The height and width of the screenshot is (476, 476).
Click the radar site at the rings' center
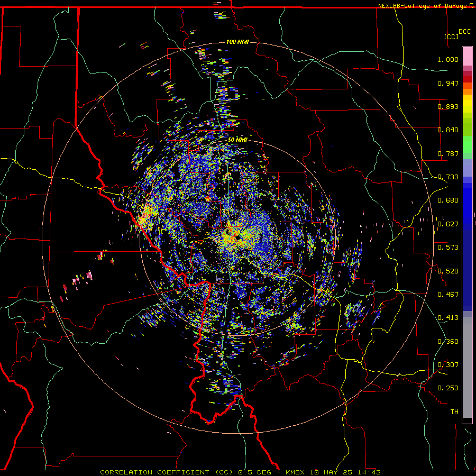tap(237, 238)
